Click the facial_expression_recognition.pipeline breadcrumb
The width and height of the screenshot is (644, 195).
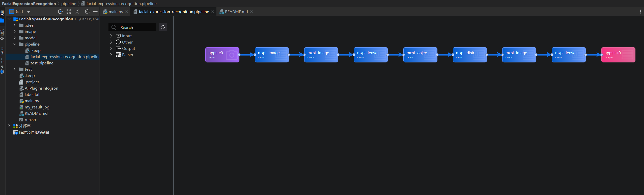point(119,4)
